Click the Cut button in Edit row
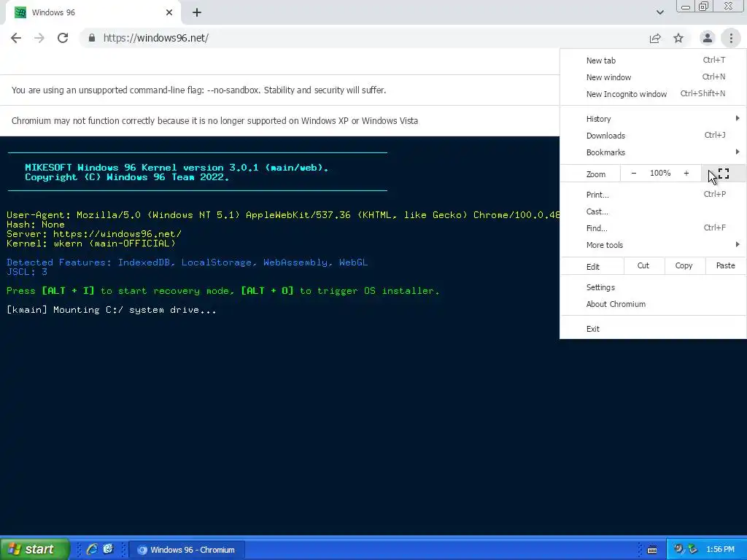This screenshot has height=560, width=747. tap(643, 265)
